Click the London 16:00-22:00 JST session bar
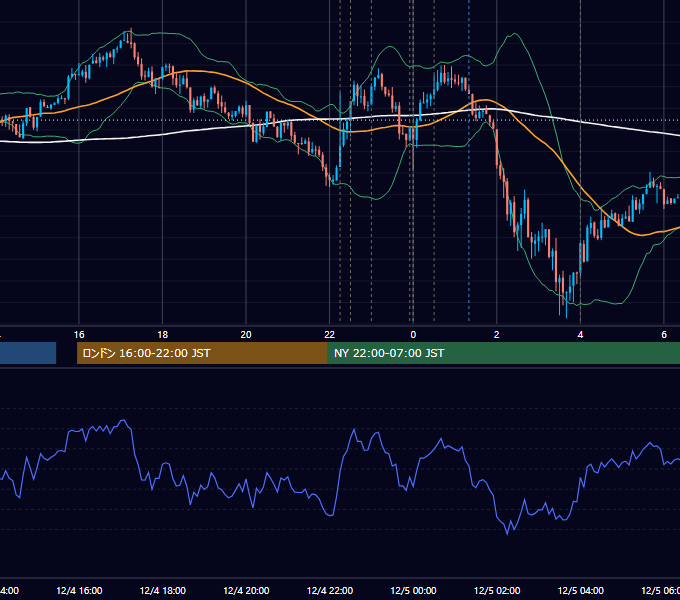This screenshot has width=680, height=600. pos(202,353)
